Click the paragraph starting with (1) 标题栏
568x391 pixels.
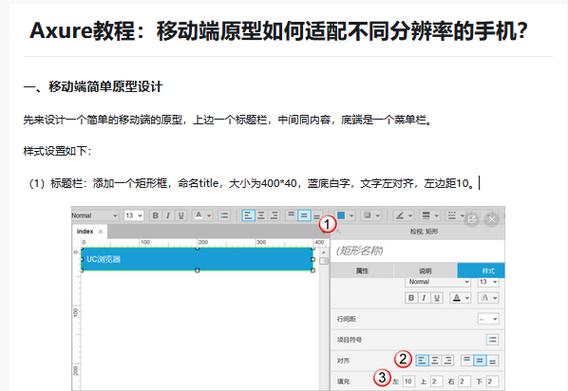click(x=251, y=183)
